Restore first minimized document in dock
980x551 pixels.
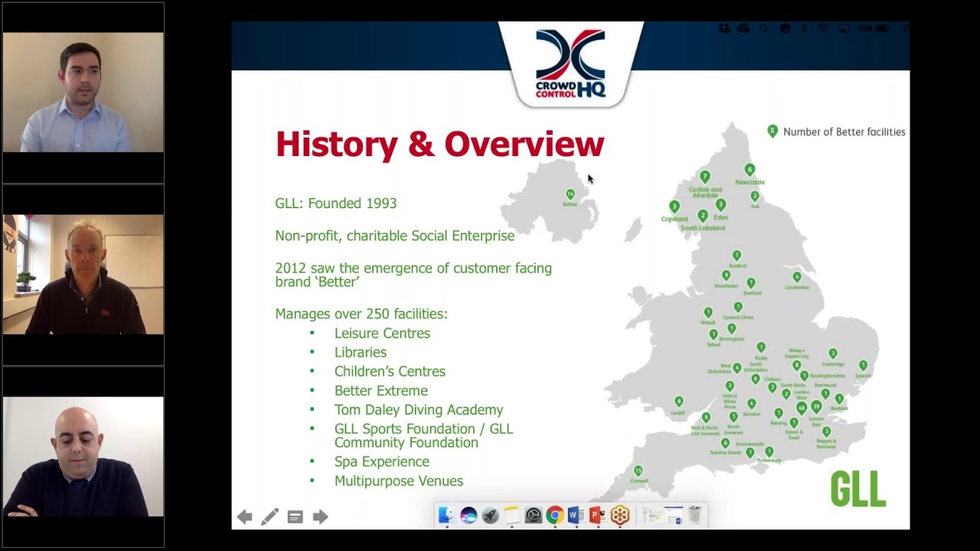pos(652,516)
